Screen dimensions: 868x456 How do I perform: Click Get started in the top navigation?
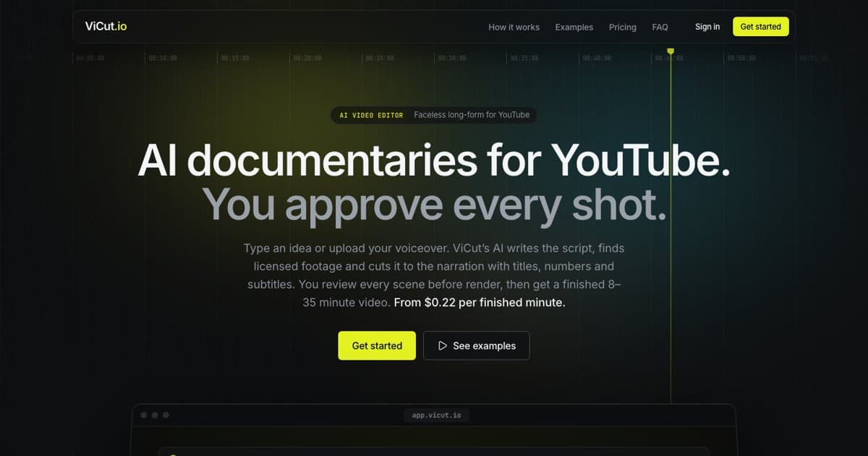tap(760, 27)
